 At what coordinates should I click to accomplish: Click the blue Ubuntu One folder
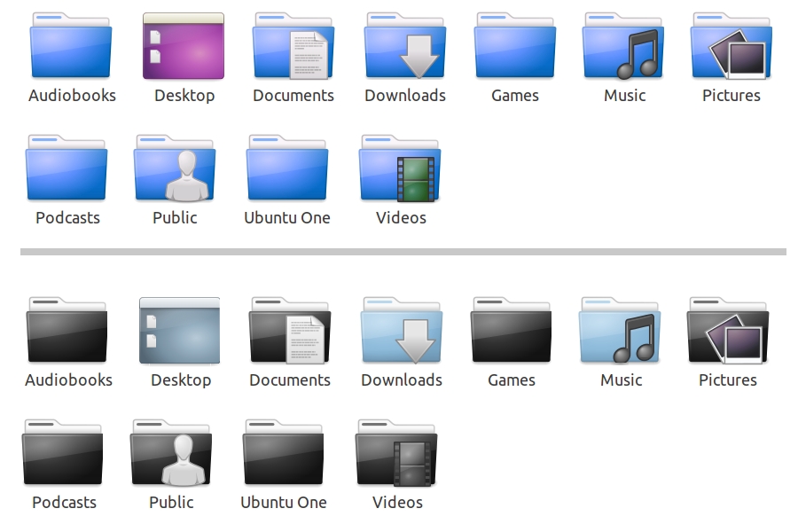click(x=287, y=168)
